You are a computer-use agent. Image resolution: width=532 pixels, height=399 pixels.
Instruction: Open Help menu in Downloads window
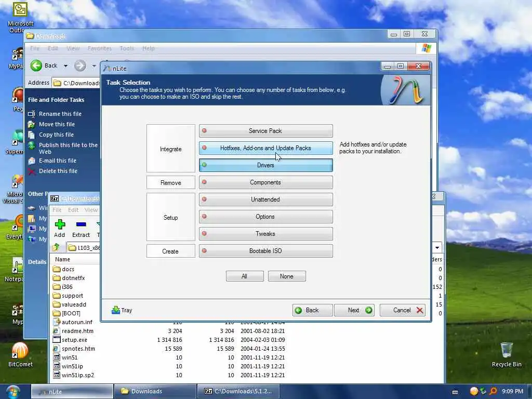[x=148, y=48]
